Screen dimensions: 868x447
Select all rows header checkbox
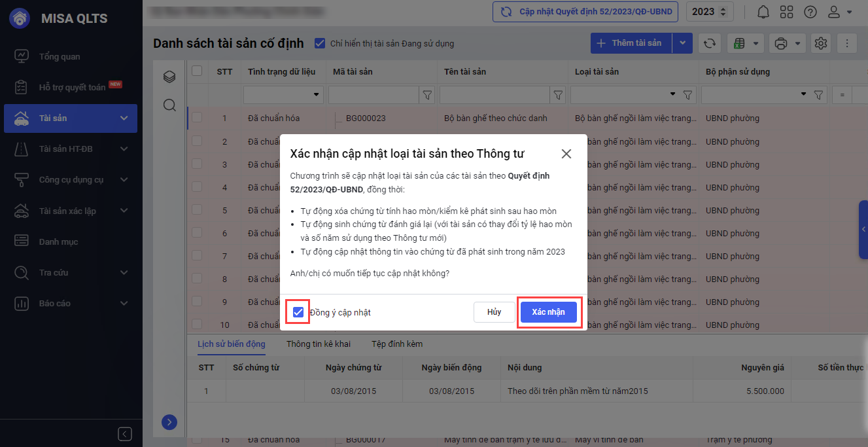click(x=197, y=71)
